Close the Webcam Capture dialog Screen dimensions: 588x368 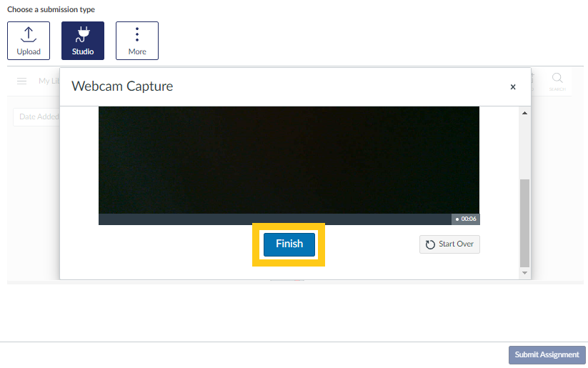[512, 87]
